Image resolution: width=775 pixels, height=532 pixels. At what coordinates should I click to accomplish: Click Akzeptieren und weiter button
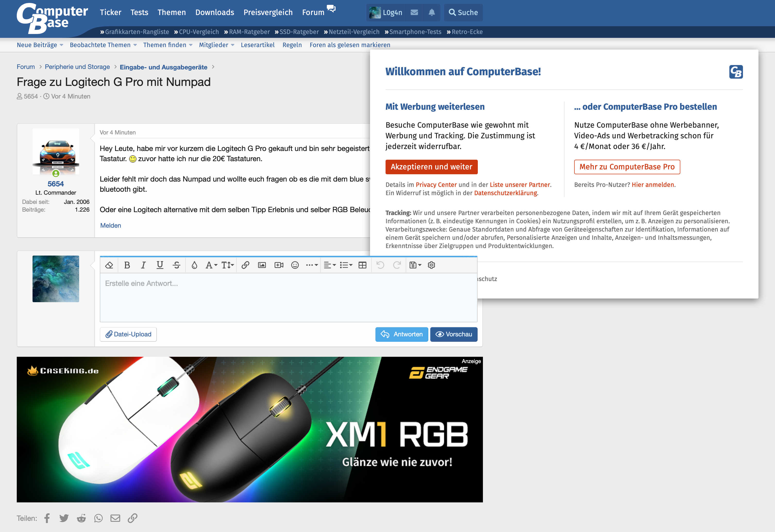pyautogui.click(x=431, y=167)
